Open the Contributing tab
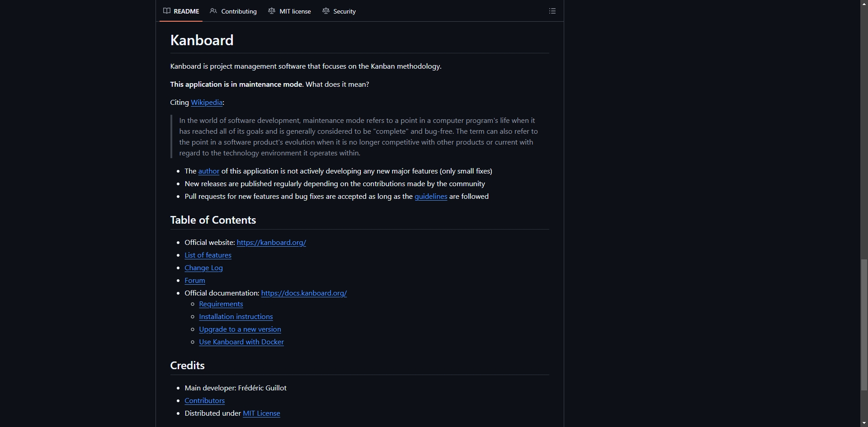The width and height of the screenshot is (868, 427). [233, 11]
